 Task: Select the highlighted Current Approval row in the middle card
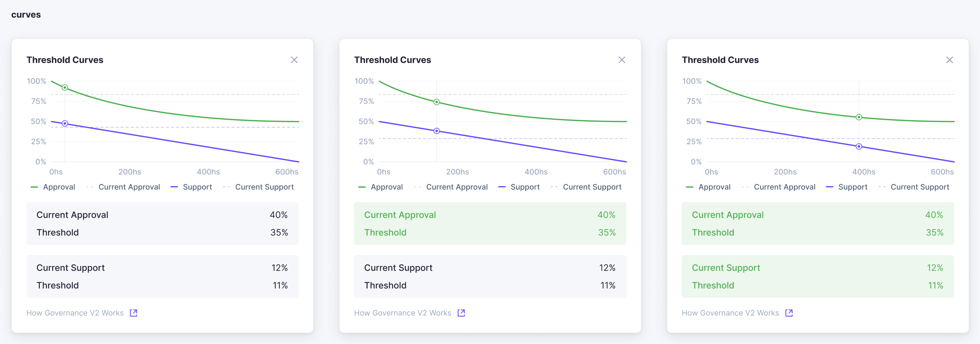[490, 214]
